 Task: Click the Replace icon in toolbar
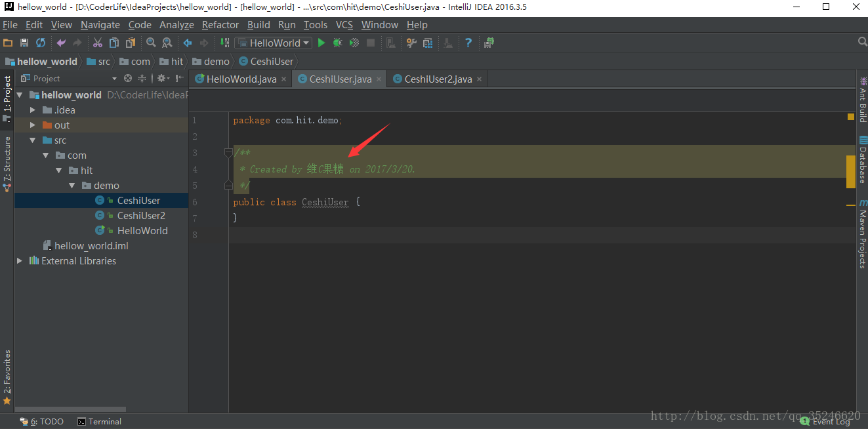tap(167, 43)
